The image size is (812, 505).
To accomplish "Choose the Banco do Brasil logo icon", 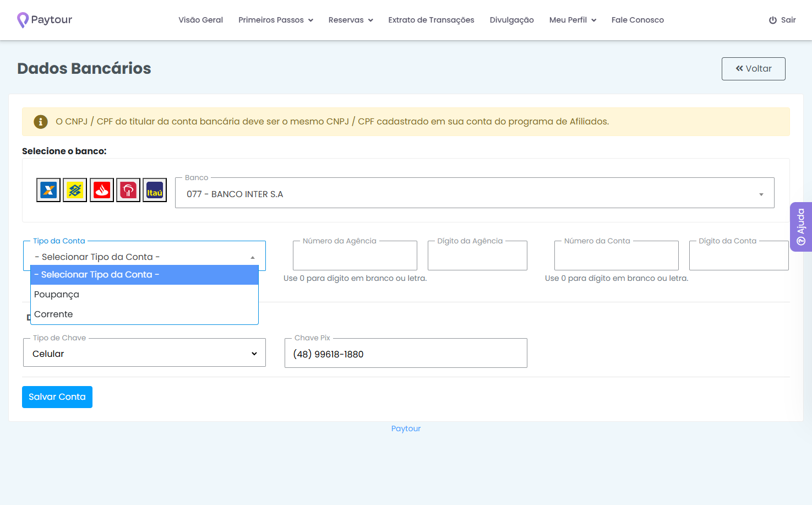I will point(75,190).
